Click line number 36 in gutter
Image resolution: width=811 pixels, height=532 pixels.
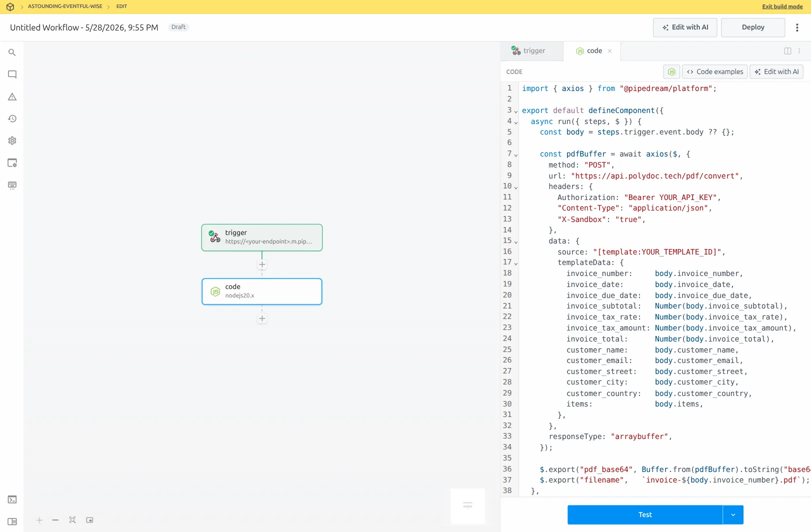click(507, 469)
